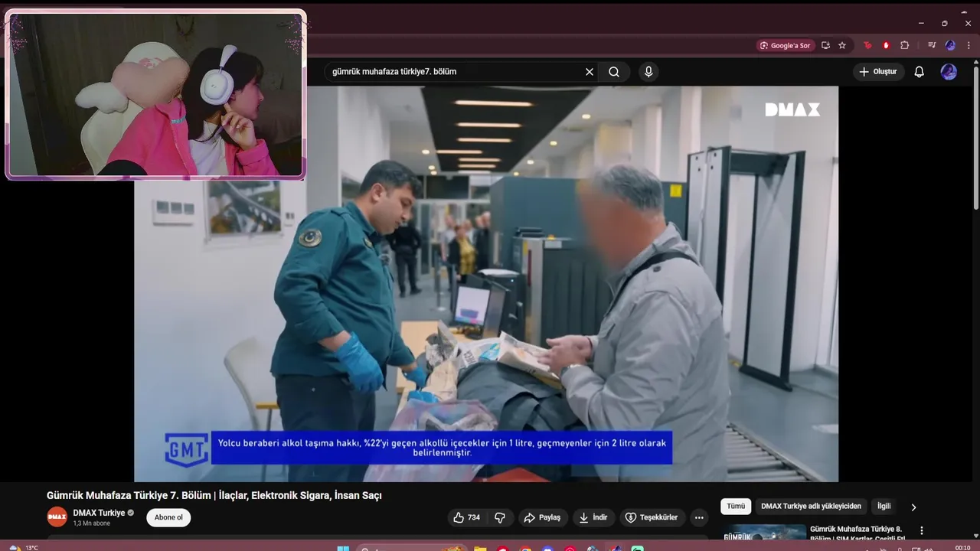Open the 8. Bölüm recommended video thumbnail
The width and height of the screenshot is (980, 551).
point(764,532)
